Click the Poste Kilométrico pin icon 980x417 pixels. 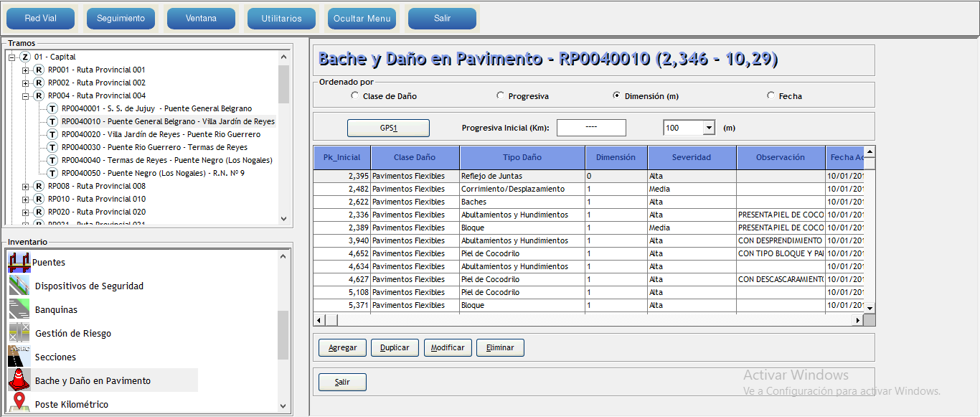19,403
